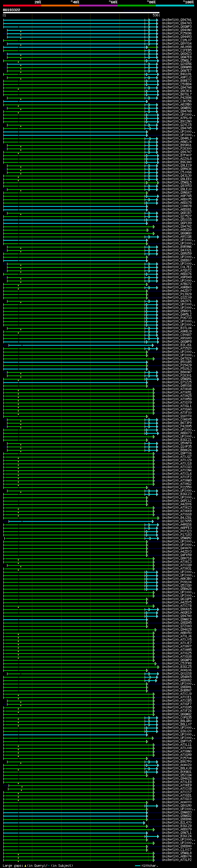The height and width of the screenshot is (868, 197).
Task: Click the white query sequence bar under AV193322
Action: (x=81, y=12)
